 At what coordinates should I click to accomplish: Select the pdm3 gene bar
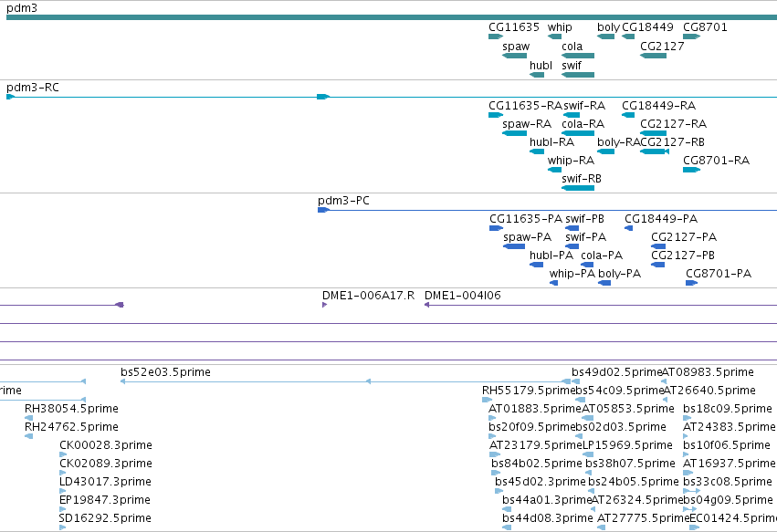[392, 17]
